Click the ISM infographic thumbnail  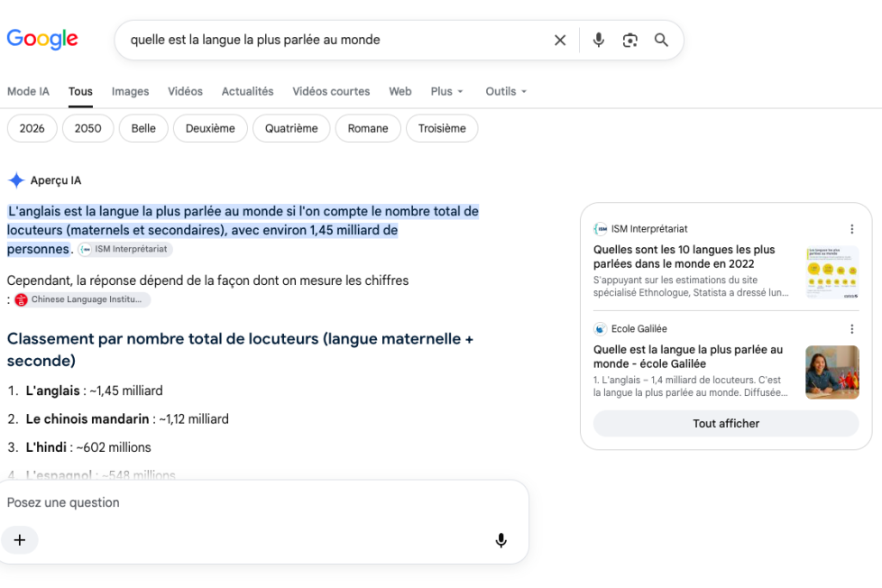(x=832, y=272)
